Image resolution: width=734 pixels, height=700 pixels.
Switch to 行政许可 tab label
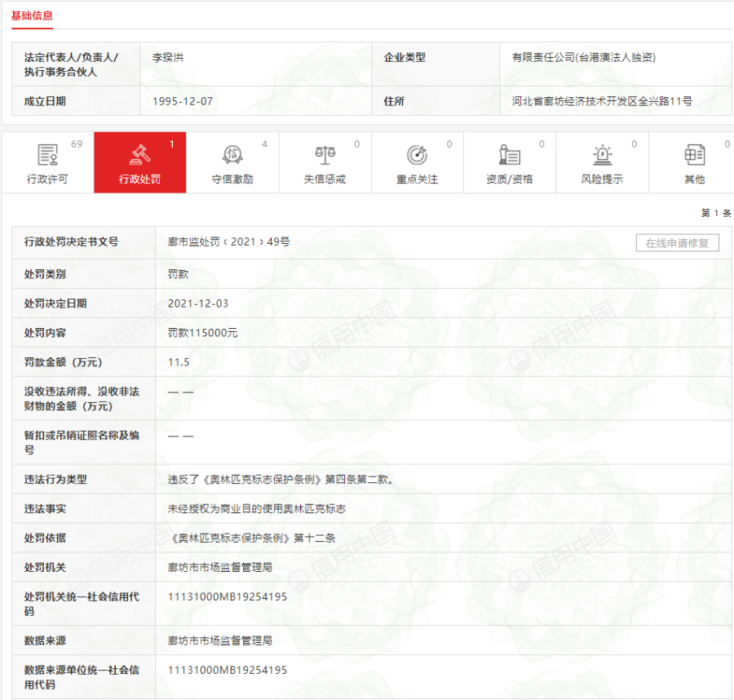(x=47, y=179)
